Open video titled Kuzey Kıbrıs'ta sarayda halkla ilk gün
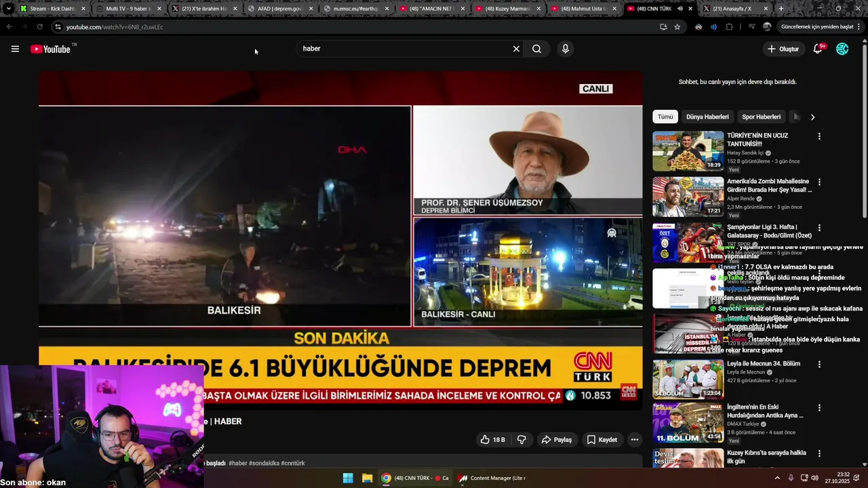 tap(766, 457)
